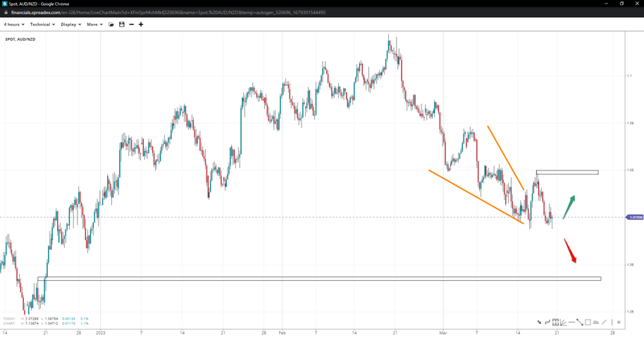Select the Fibonacci retracement grid tool
The image size is (644, 338).
click(x=556, y=323)
